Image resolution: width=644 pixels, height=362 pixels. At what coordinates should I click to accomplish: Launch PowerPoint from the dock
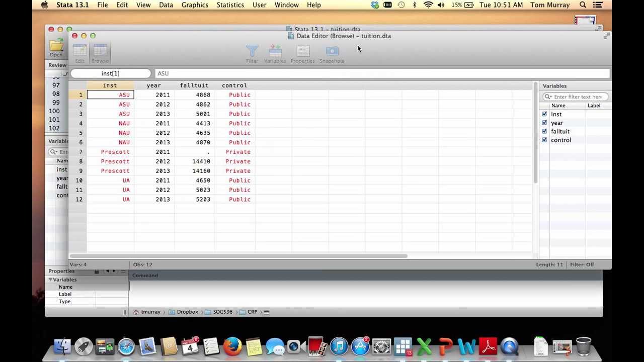[446, 346]
